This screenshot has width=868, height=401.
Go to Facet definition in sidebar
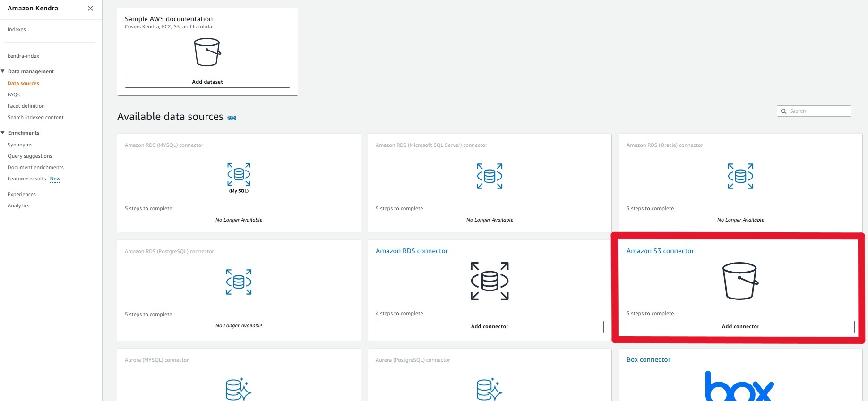26,106
